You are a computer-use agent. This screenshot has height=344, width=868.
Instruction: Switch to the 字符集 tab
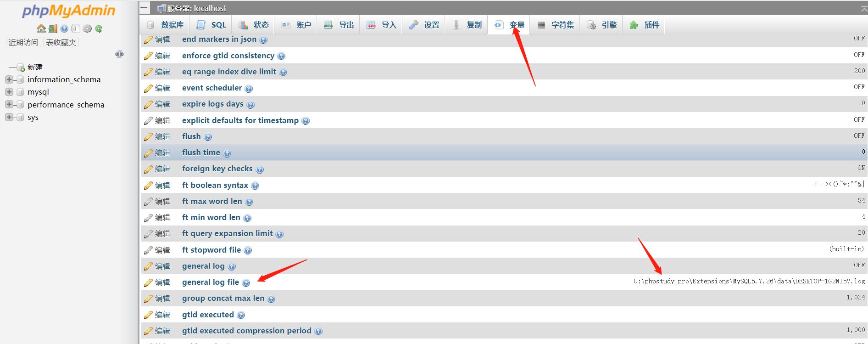pyautogui.click(x=556, y=25)
